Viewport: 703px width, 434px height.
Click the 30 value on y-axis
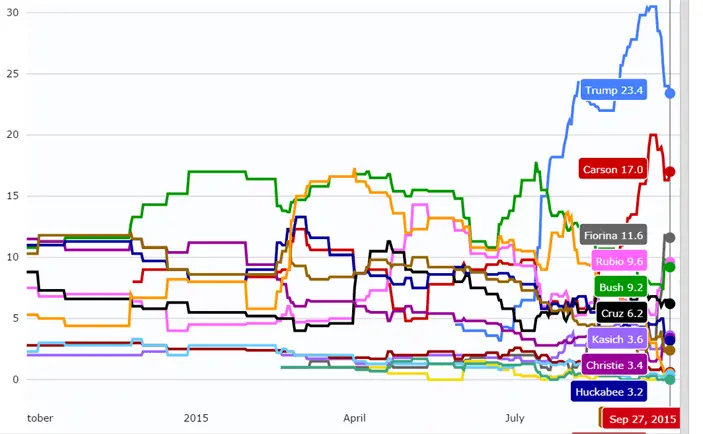pyautogui.click(x=13, y=13)
